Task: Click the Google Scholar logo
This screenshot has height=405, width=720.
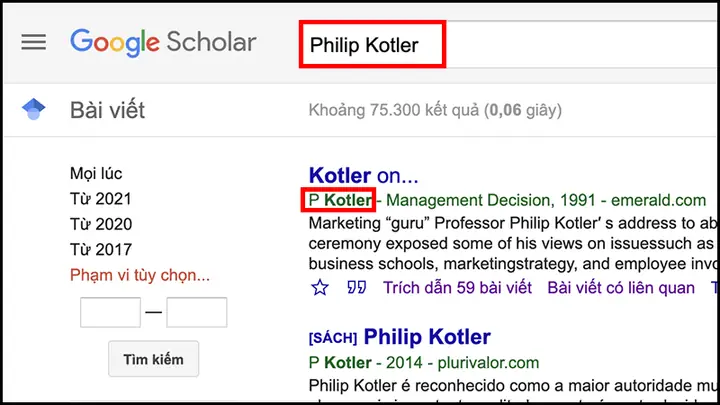Action: pos(163,43)
